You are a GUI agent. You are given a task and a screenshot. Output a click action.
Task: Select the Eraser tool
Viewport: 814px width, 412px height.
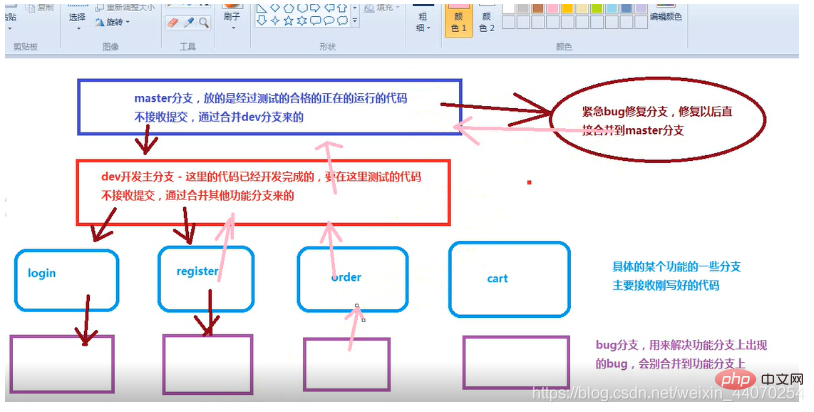click(173, 22)
